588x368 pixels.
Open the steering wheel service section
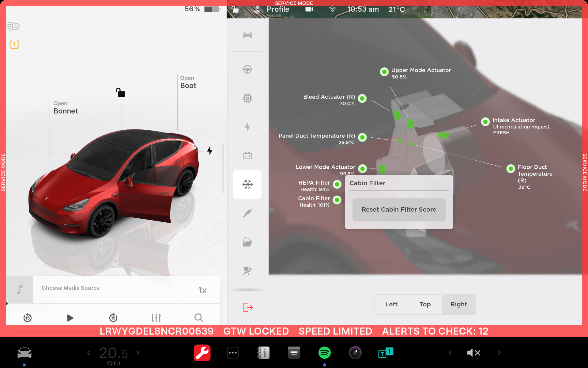[247, 70]
